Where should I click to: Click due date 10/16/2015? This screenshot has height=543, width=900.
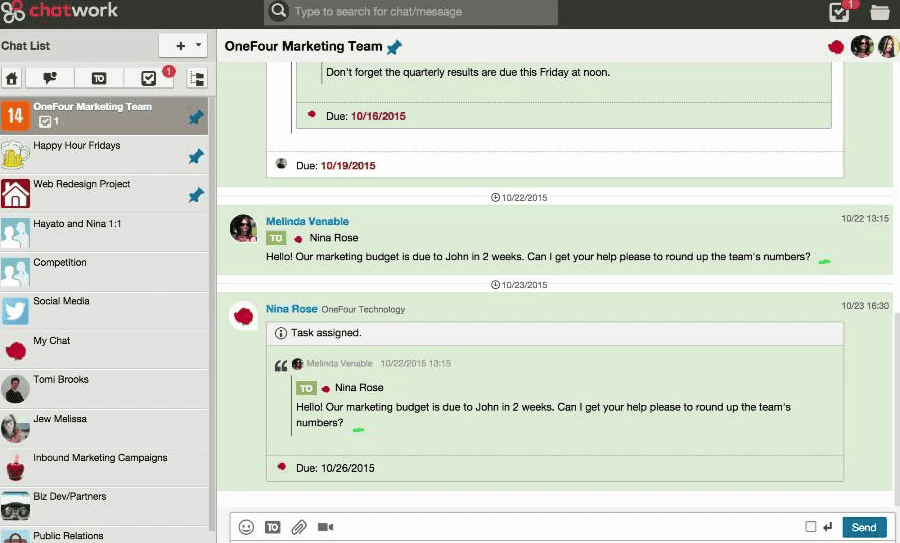378,116
